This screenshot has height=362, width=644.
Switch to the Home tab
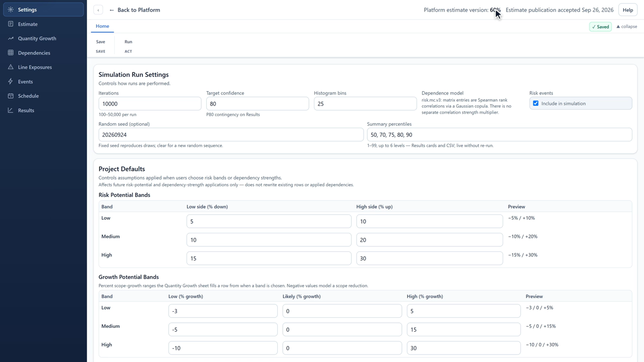(102, 26)
